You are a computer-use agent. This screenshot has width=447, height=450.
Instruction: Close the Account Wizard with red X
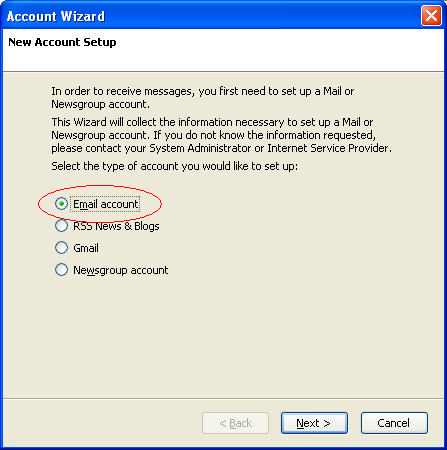(x=431, y=16)
